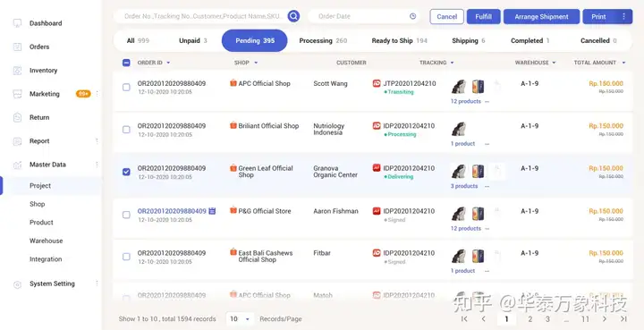Open the Dashboard sidebar icon
This screenshot has height=330, width=644.
17,23
